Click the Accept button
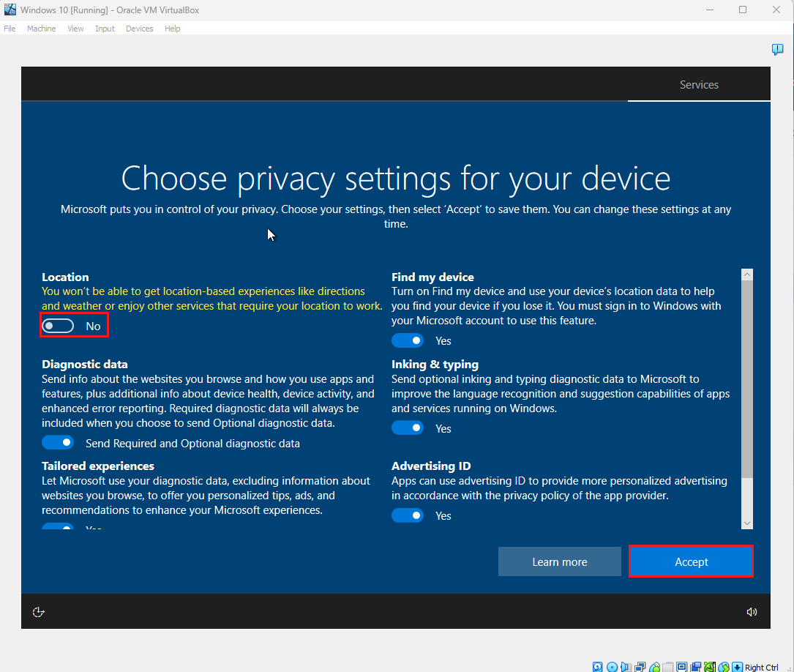 click(692, 561)
